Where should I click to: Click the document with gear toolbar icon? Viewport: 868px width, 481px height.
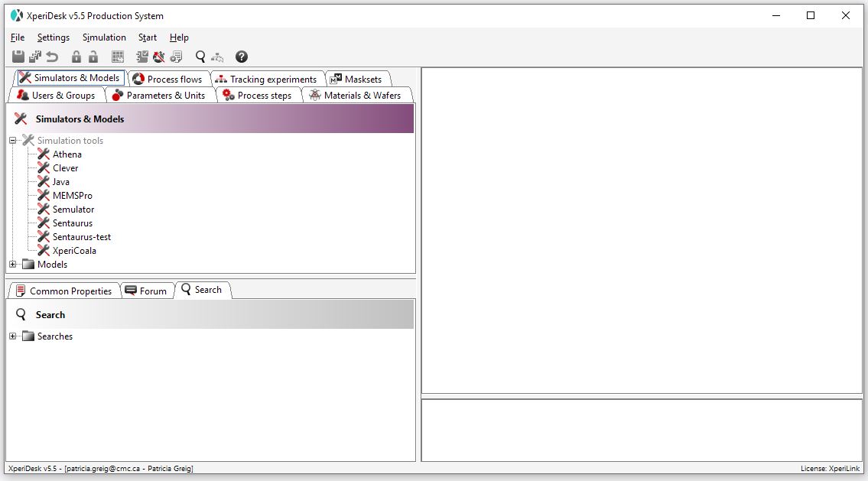pos(176,57)
